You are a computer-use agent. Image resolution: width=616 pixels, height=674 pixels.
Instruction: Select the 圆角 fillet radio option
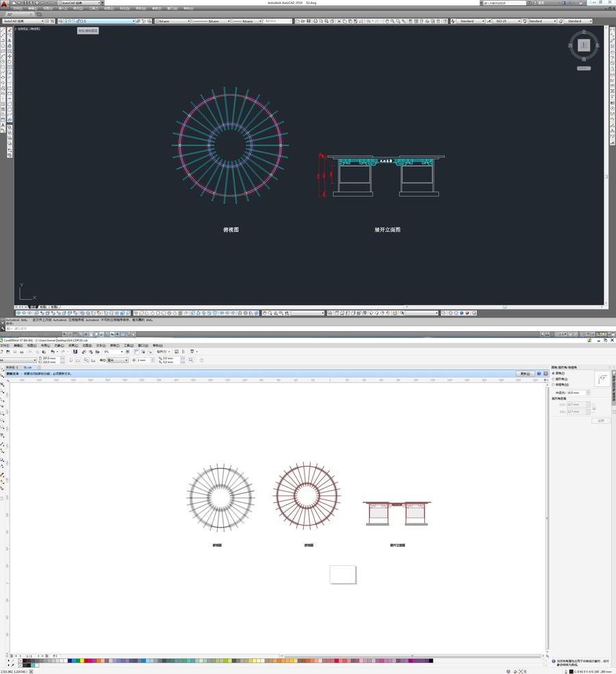point(553,373)
